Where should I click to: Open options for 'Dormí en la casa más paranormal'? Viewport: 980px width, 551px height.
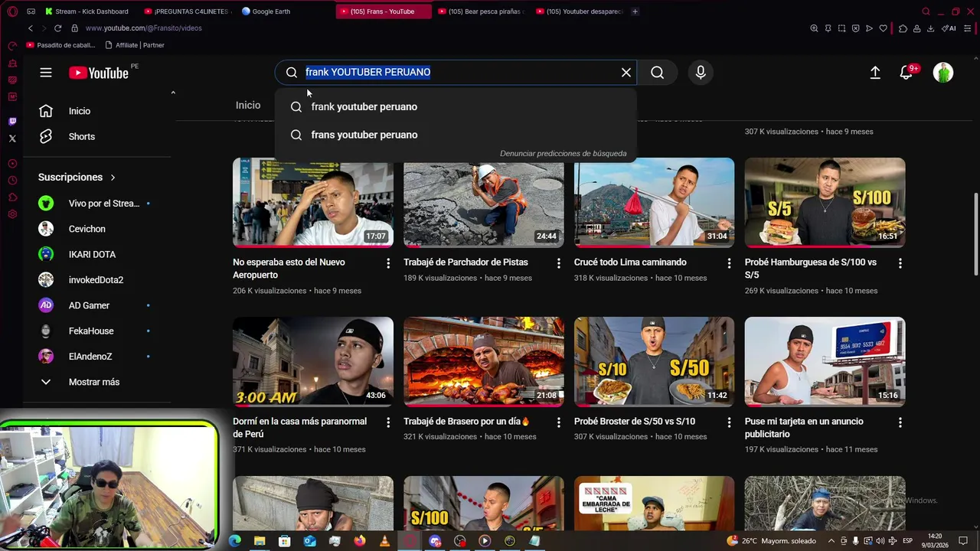[x=388, y=422]
